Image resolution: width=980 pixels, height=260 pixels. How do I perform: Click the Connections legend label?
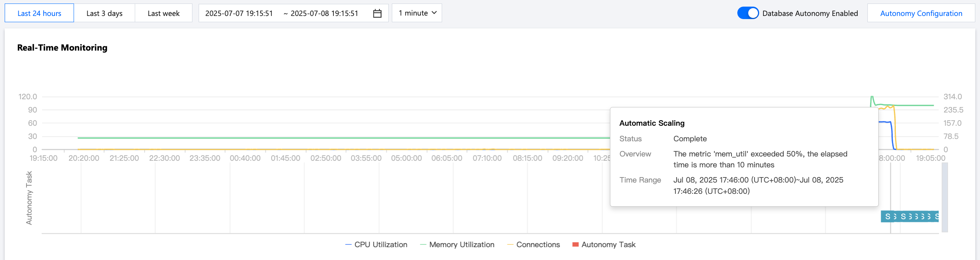pos(538,245)
